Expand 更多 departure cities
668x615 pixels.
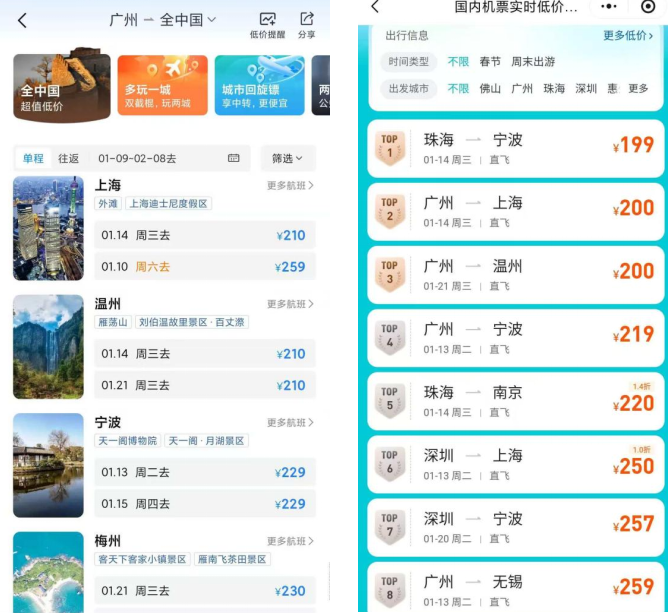tap(638, 89)
